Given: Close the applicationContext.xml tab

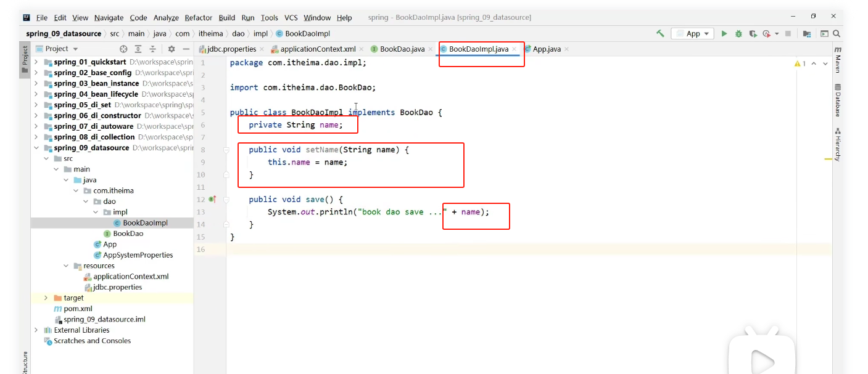Looking at the screenshot, I should point(362,49).
